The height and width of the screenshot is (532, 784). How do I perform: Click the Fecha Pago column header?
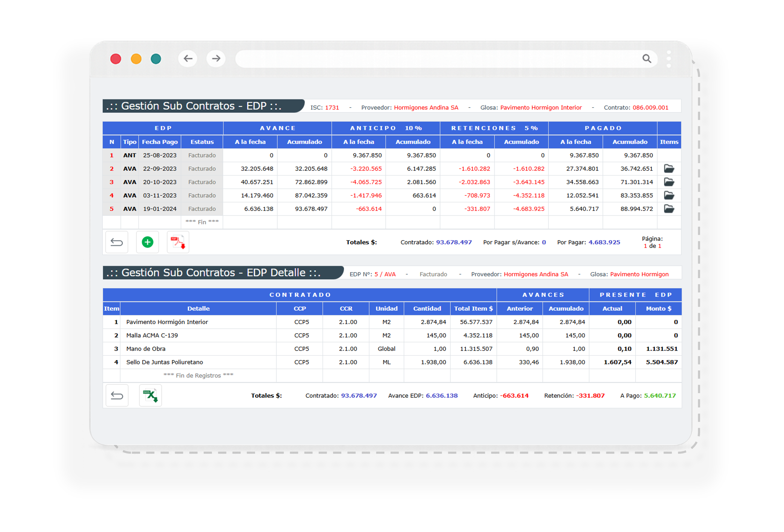pyautogui.click(x=159, y=142)
